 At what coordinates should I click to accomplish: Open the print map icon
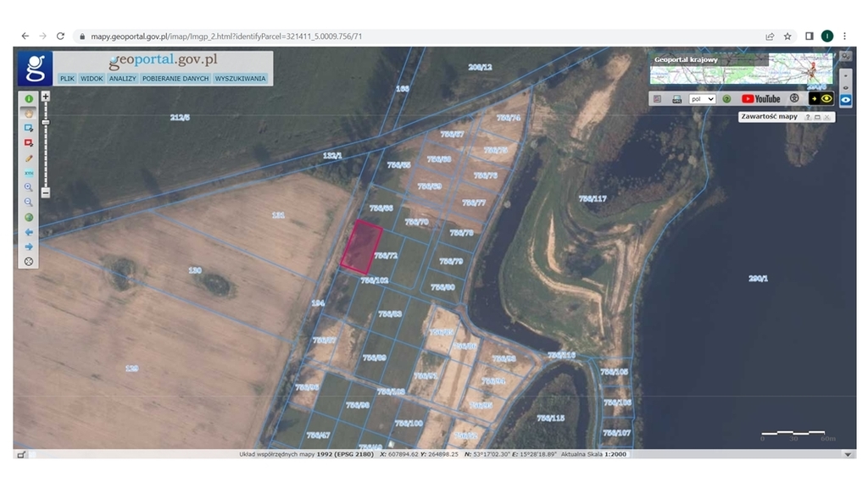pos(677,99)
